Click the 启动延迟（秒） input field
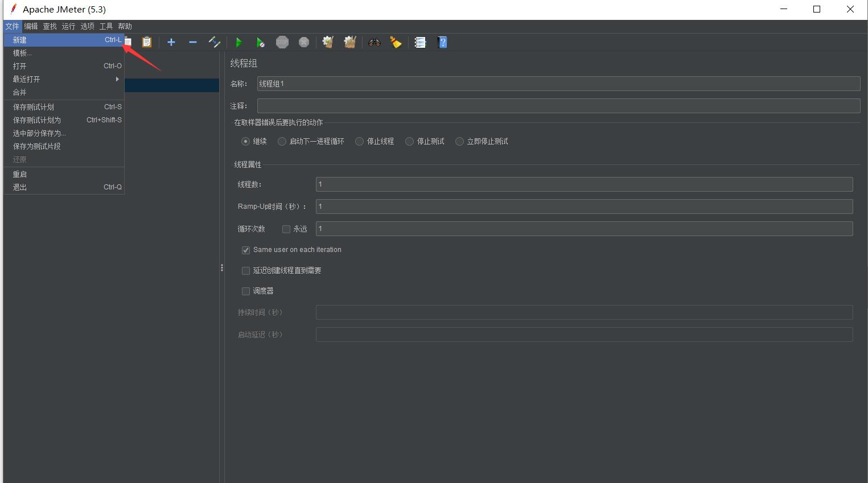The image size is (868, 483). tap(584, 335)
